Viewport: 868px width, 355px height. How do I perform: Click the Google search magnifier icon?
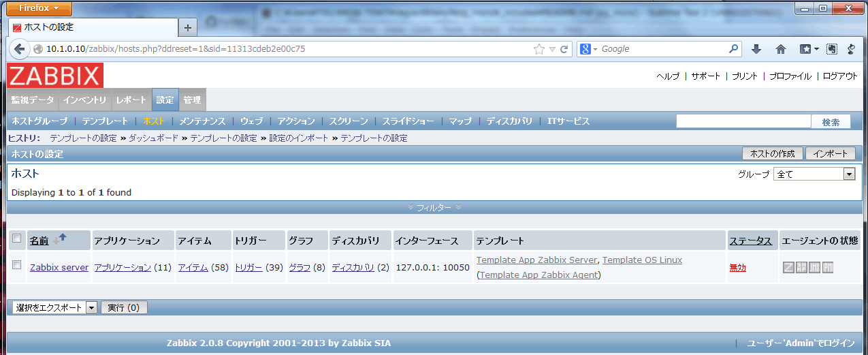point(734,49)
